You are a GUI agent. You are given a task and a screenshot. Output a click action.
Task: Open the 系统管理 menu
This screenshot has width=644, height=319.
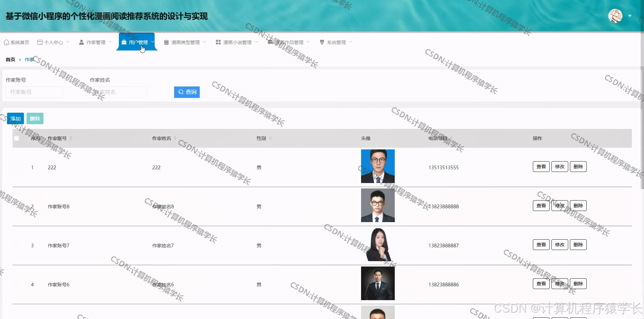tap(336, 42)
